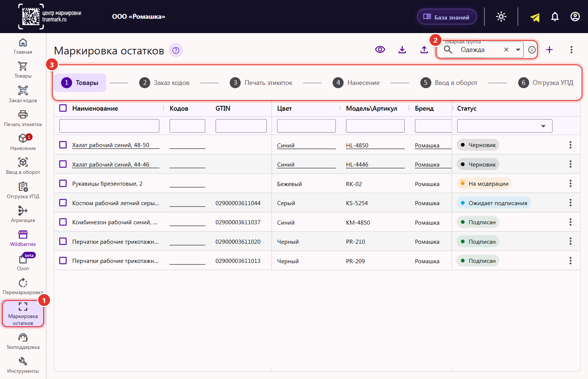The width and height of the screenshot is (588, 379).
Task: Toggle light/dark theme sun icon
Action: [x=501, y=17]
